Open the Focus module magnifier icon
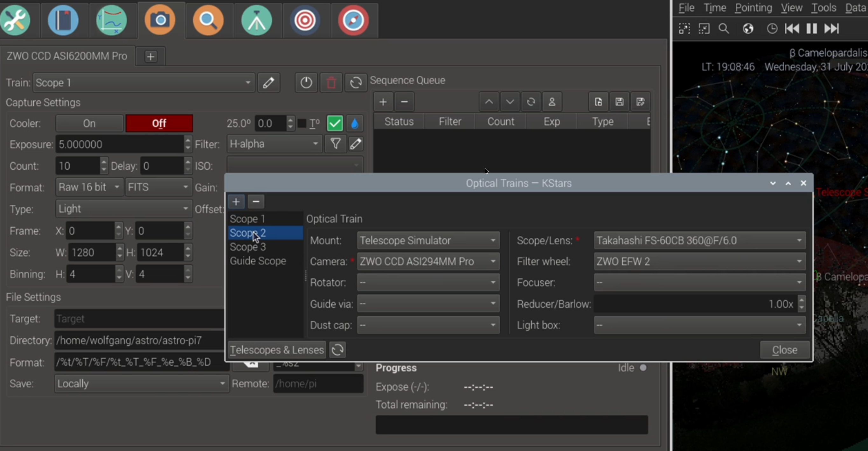This screenshot has height=451, width=868. [x=208, y=20]
